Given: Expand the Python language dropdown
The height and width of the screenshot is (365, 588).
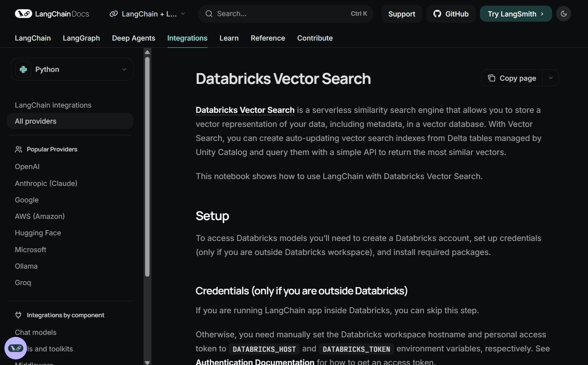Looking at the screenshot, I should (124, 69).
